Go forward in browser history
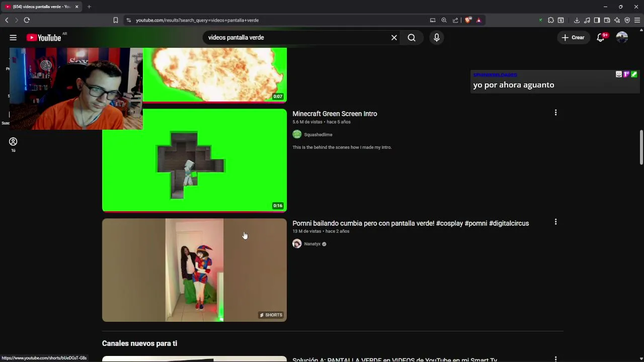Image resolution: width=644 pixels, height=362 pixels. point(16,20)
